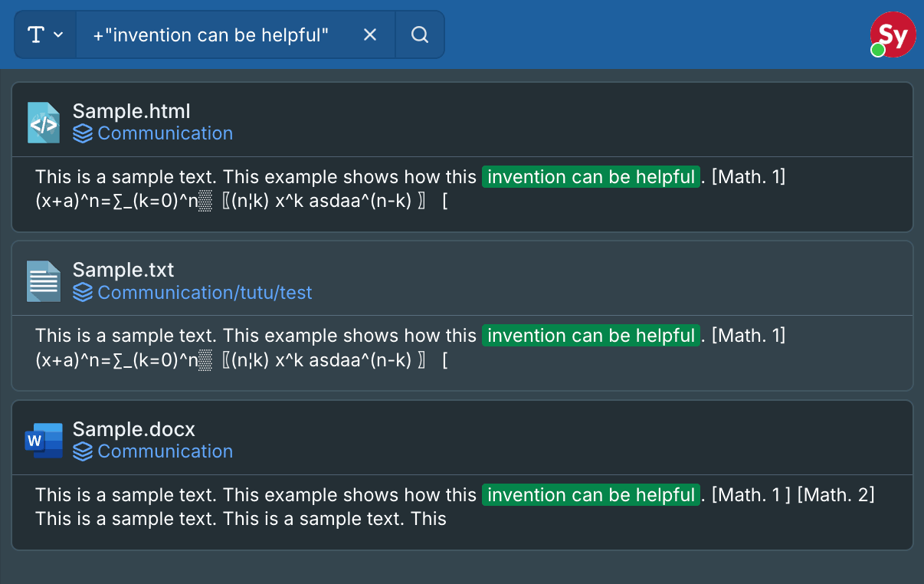
Task: Click the layers icon beside Sample.docx's Communication
Action: coord(83,451)
